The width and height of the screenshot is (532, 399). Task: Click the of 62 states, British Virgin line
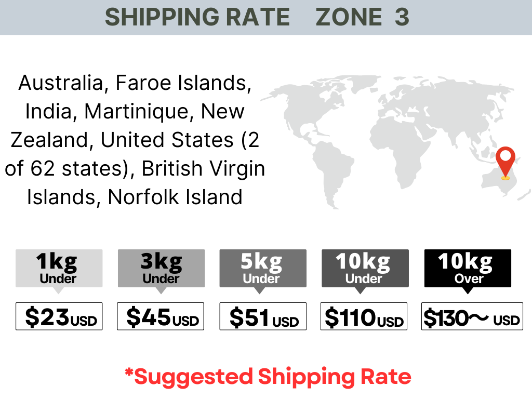coord(135,168)
